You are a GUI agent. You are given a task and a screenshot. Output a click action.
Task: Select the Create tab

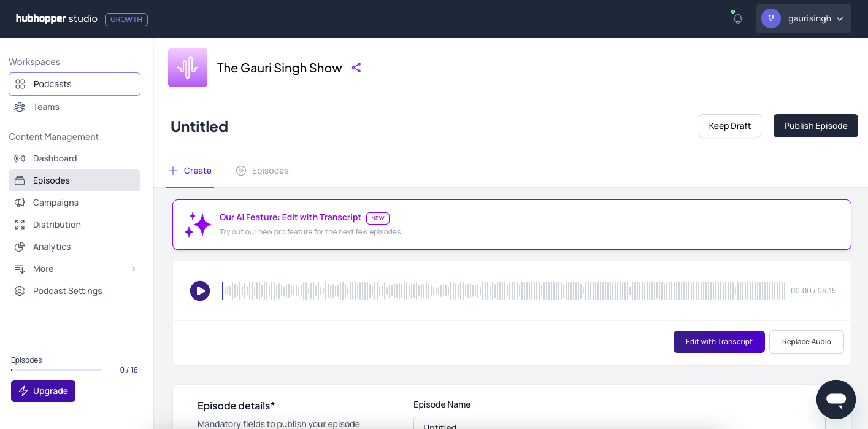(190, 171)
